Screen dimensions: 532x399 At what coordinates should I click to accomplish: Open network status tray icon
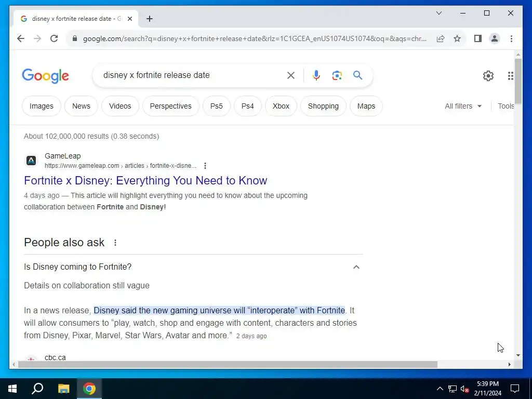tap(453, 389)
